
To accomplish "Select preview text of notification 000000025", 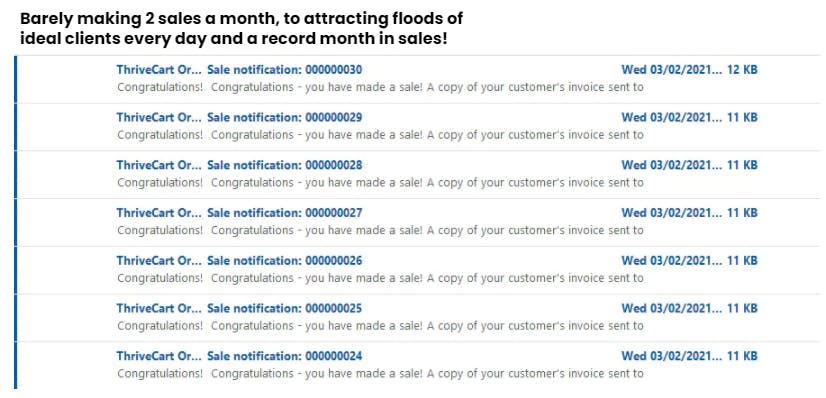I will (380, 325).
